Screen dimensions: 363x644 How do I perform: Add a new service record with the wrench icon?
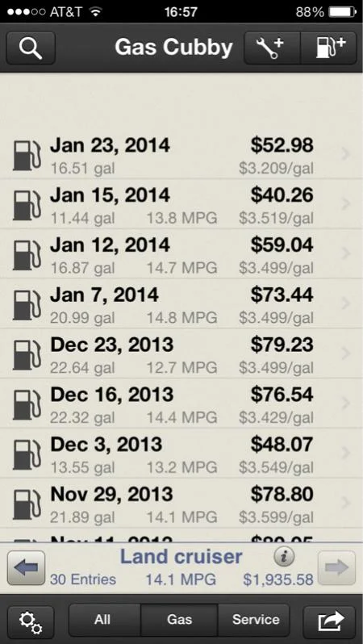pyautogui.click(x=273, y=48)
